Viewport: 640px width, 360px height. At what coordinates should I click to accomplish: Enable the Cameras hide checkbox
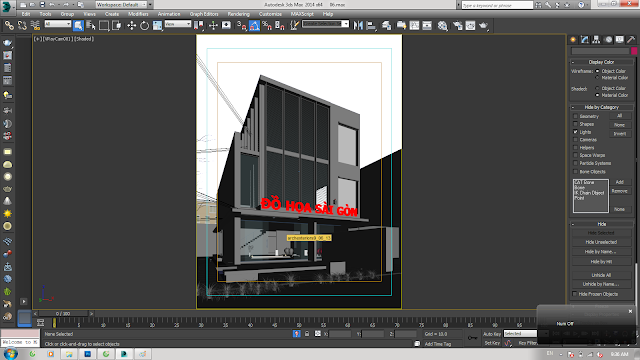[x=576, y=140]
